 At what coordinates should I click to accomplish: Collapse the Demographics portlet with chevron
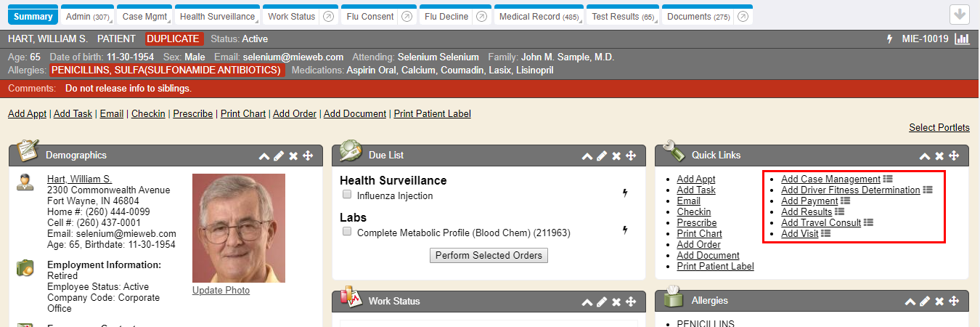click(x=264, y=156)
